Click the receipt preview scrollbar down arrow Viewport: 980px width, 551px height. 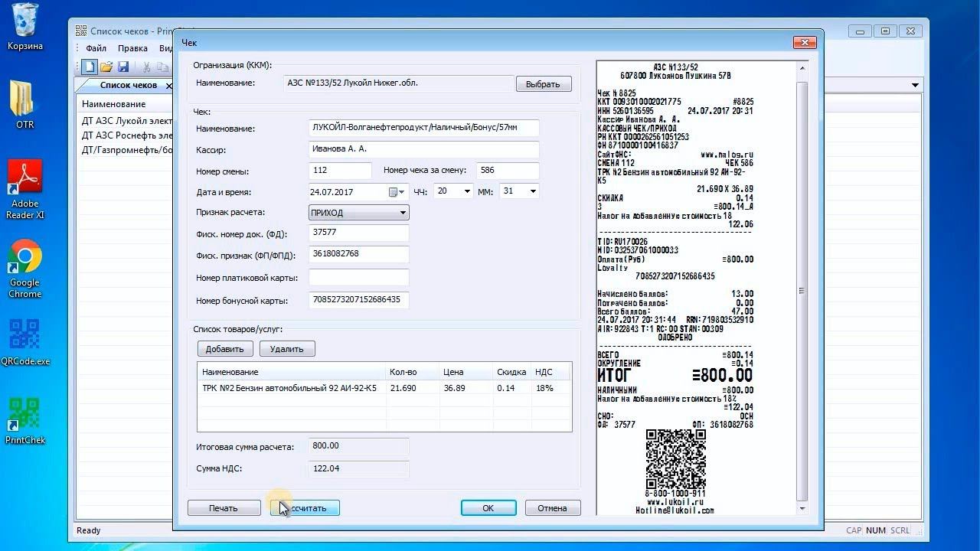click(x=802, y=509)
